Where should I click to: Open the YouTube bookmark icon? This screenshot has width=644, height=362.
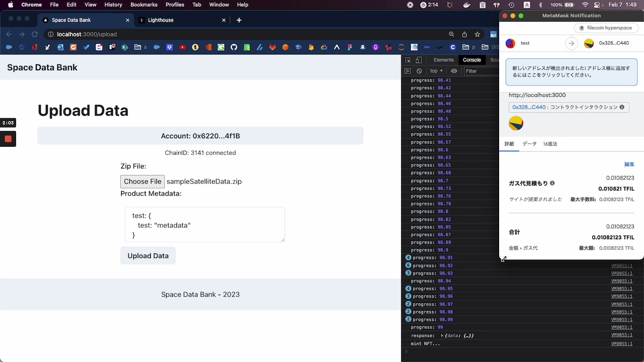coord(182,47)
